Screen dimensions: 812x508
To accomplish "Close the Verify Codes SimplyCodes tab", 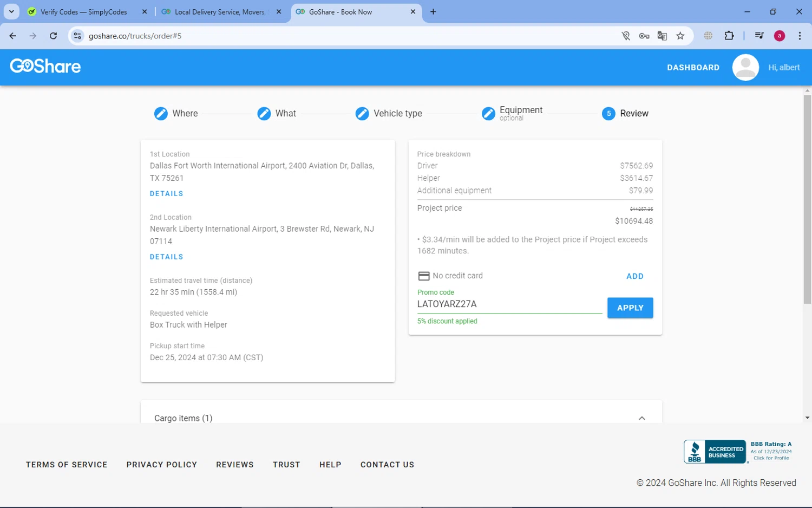I will click(x=145, y=11).
